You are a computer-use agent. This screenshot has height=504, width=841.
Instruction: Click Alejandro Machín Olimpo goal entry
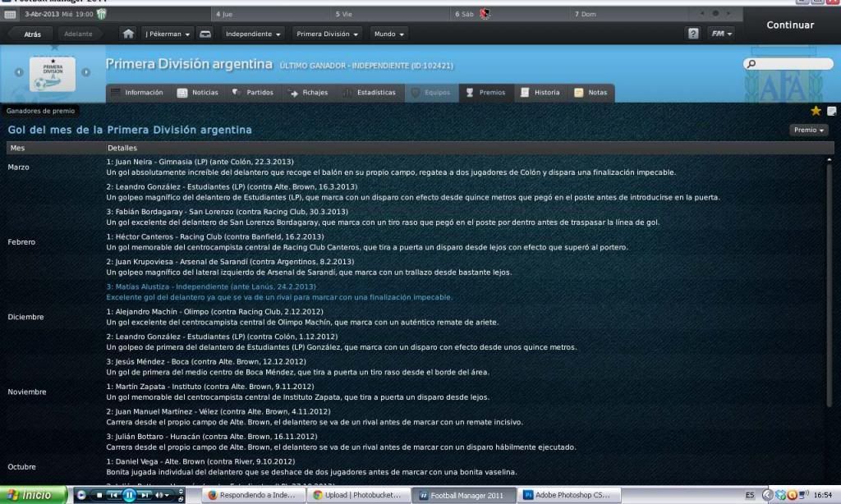pyautogui.click(x=302, y=318)
